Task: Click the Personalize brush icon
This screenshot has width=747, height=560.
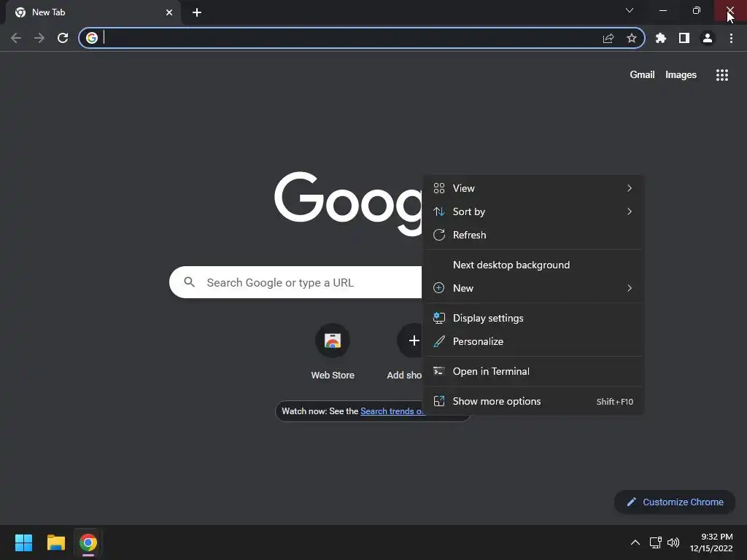Action: pyautogui.click(x=438, y=341)
